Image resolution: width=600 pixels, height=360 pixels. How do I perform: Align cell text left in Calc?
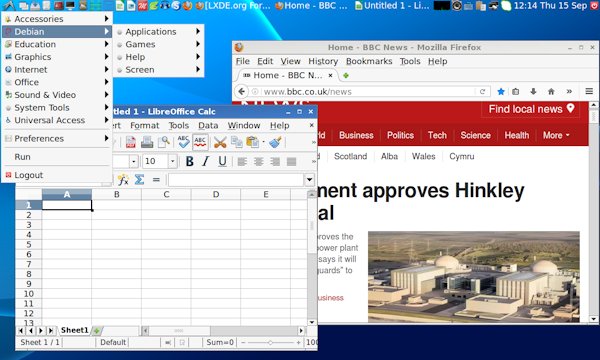pos(242,162)
